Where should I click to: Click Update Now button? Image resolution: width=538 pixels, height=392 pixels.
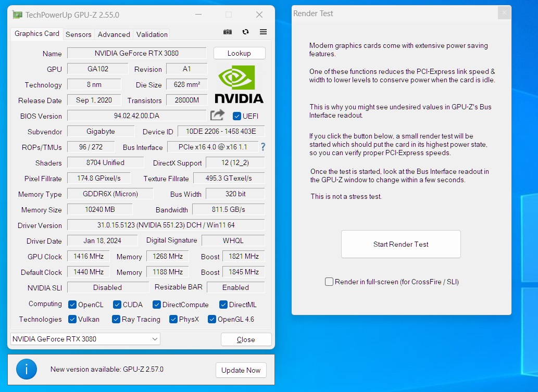241,370
